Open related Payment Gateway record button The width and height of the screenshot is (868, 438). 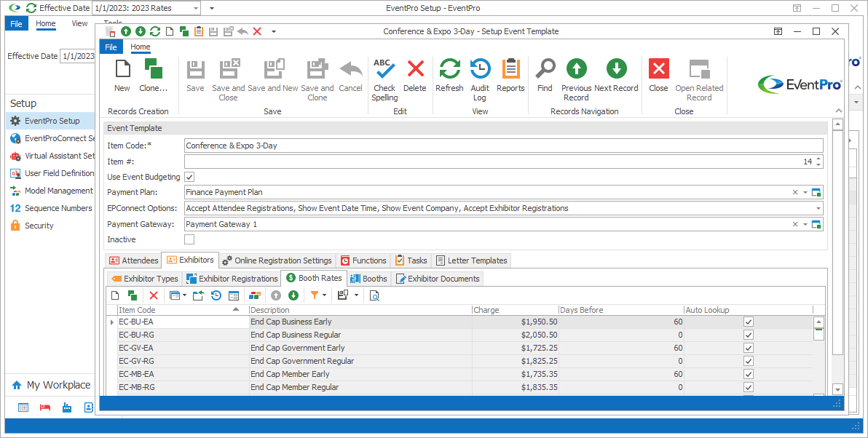[816, 225]
